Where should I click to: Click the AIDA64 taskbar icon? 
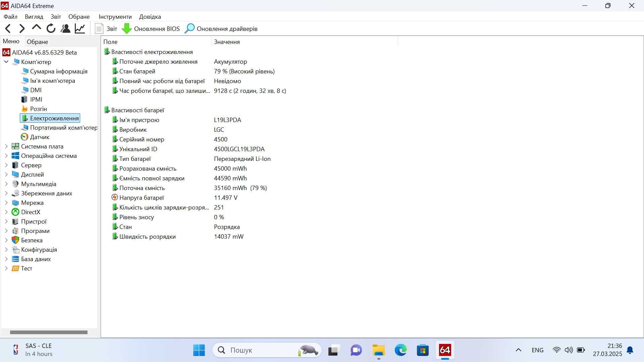point(445,350)
